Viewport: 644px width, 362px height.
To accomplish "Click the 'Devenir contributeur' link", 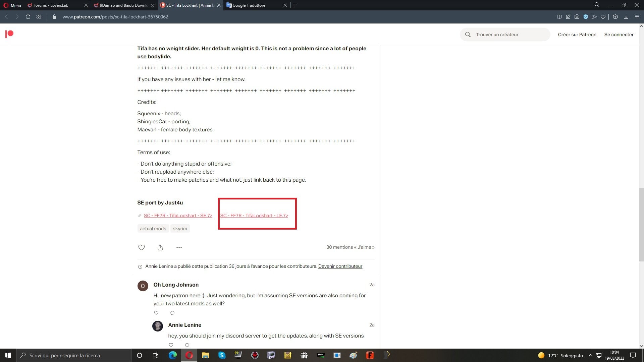I will [340, 266].
